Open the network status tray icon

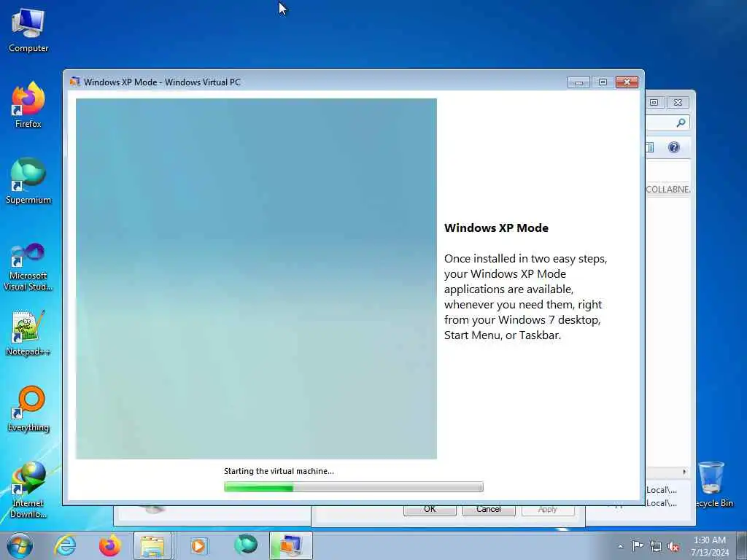coord(656,547)
